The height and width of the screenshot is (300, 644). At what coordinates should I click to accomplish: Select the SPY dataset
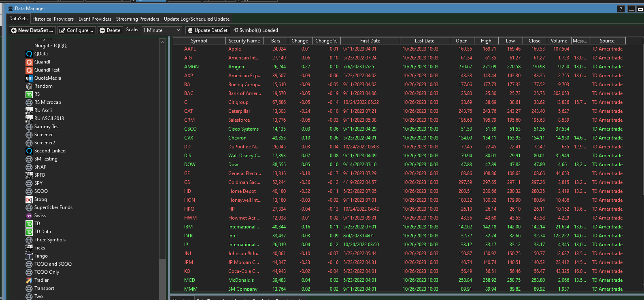[x=38, y=183]
